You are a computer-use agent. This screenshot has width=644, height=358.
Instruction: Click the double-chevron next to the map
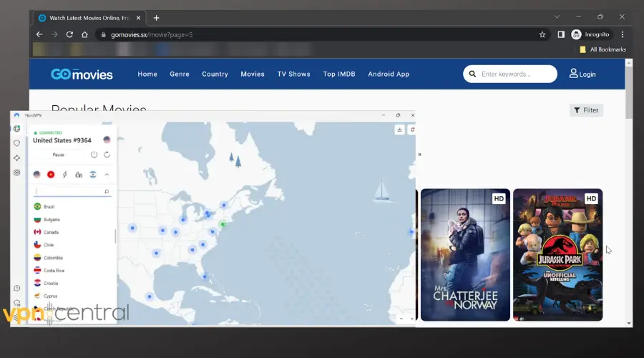419,155
